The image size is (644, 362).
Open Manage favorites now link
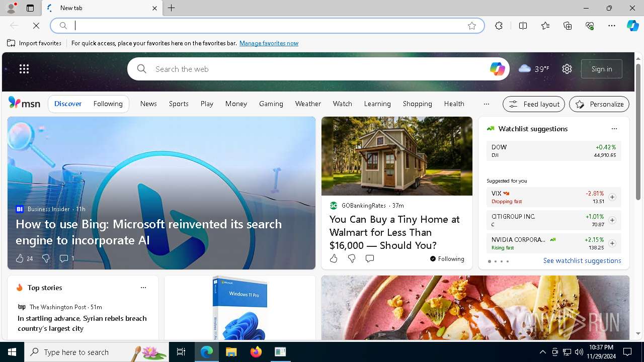[x=269, y=43]
